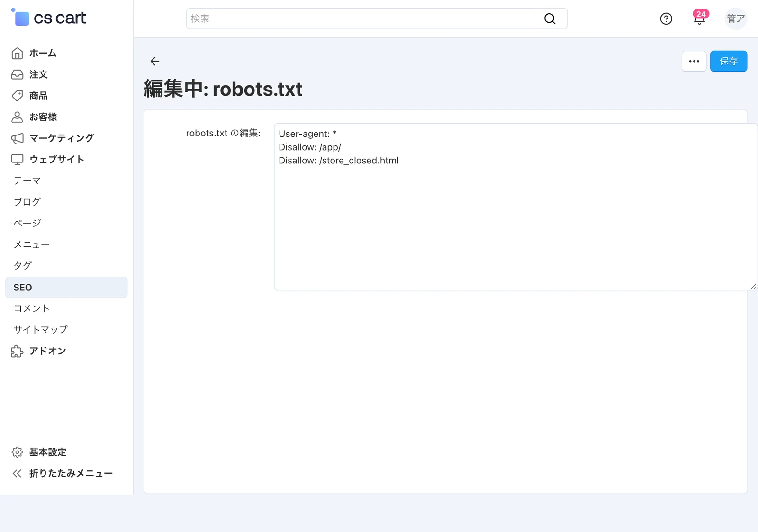758x532 pixels.
Task: Open お客様 in the sidebar
Action: [x=43, y=117]
